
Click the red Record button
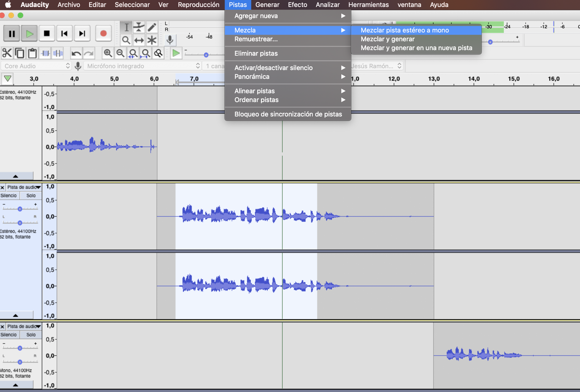click(x=103, y=33)
